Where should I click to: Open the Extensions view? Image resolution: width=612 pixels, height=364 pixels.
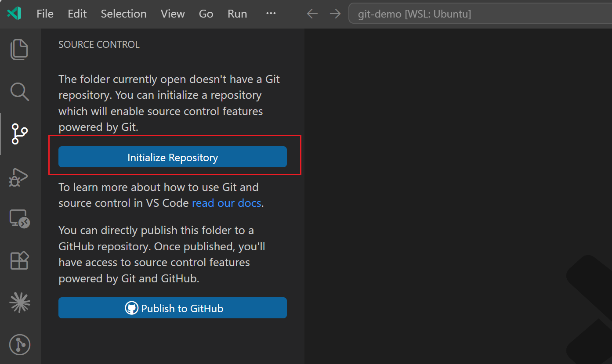pos(19,260)
